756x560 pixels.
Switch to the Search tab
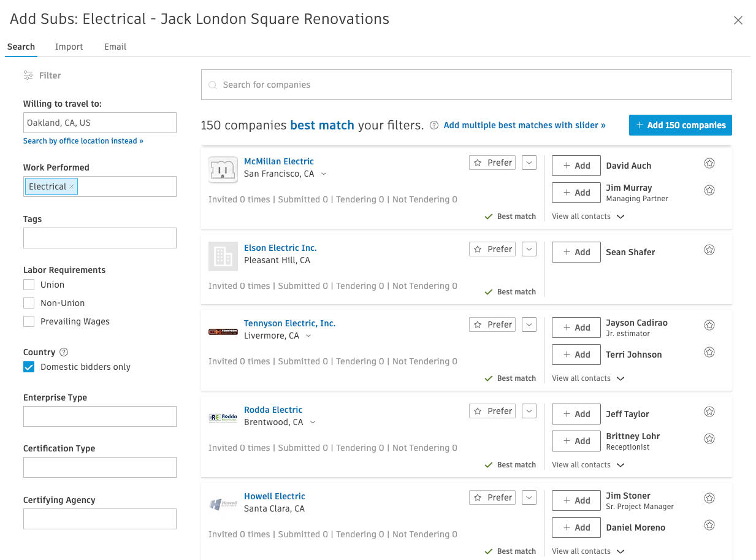(x=21, y=47)
